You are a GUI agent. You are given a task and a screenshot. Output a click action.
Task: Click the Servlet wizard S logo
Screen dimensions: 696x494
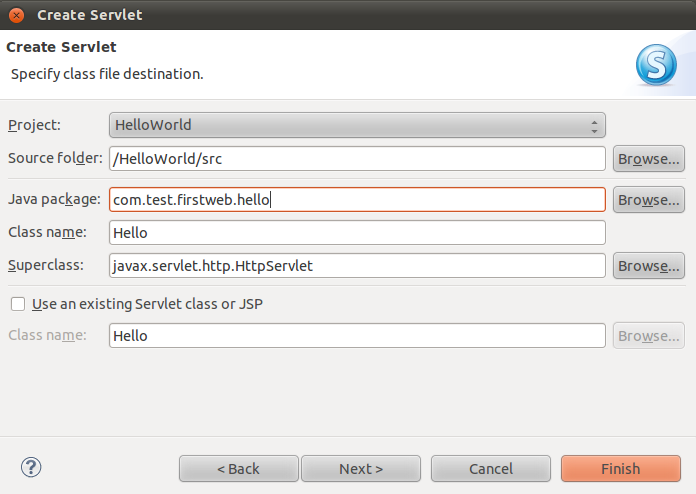[656, 64]
